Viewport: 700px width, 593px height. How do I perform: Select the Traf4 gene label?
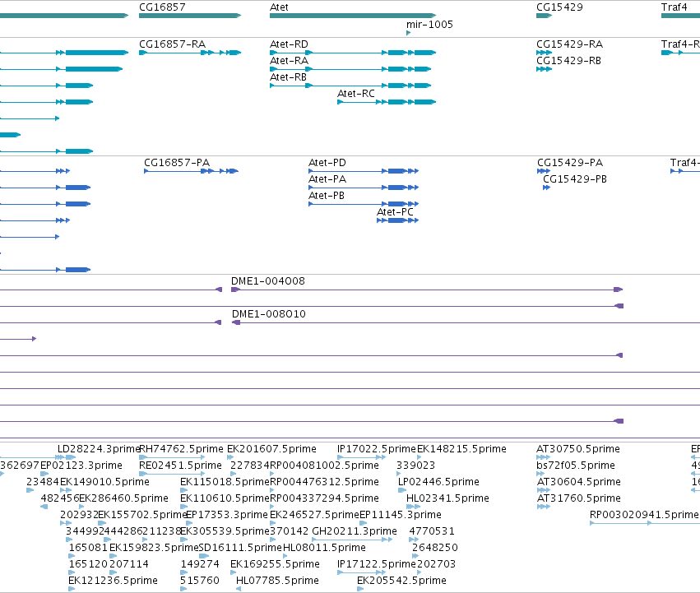click(675, 7)
